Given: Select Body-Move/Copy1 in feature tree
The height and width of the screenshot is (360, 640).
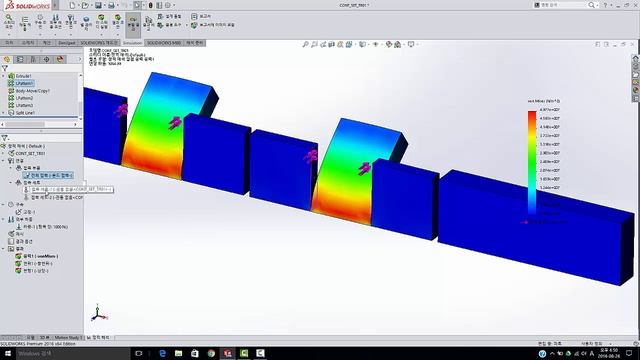Looking at the screenshot, I should tap(33, 91).
